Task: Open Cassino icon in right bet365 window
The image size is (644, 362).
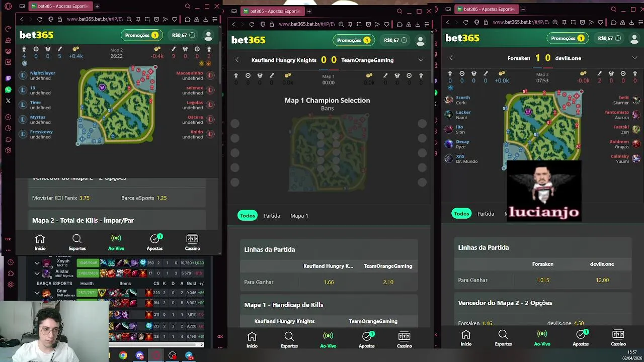Action: point(618,338)
